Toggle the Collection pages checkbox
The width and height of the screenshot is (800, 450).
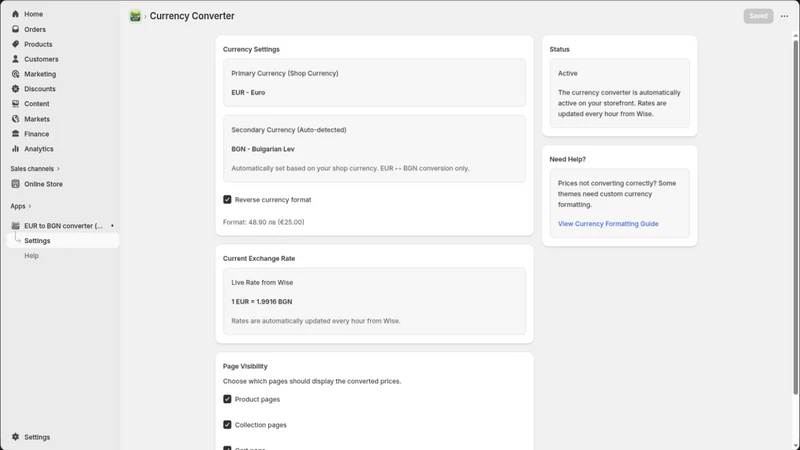(x=227, y=424)
